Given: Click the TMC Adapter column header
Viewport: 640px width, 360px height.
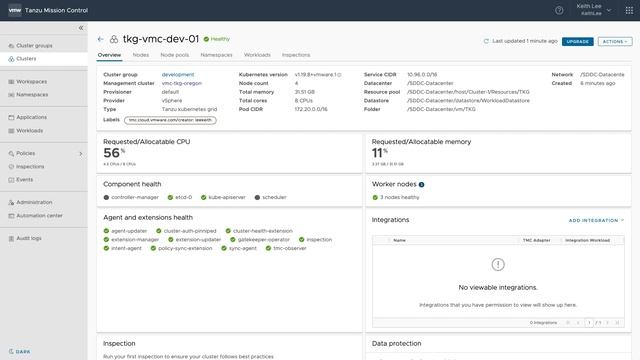Looking at the screenshot, I should click(x=536, y=240).
